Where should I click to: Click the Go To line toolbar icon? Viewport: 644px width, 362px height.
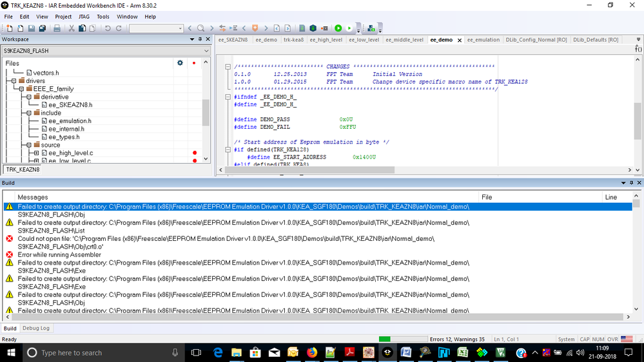tap(233, 28)
